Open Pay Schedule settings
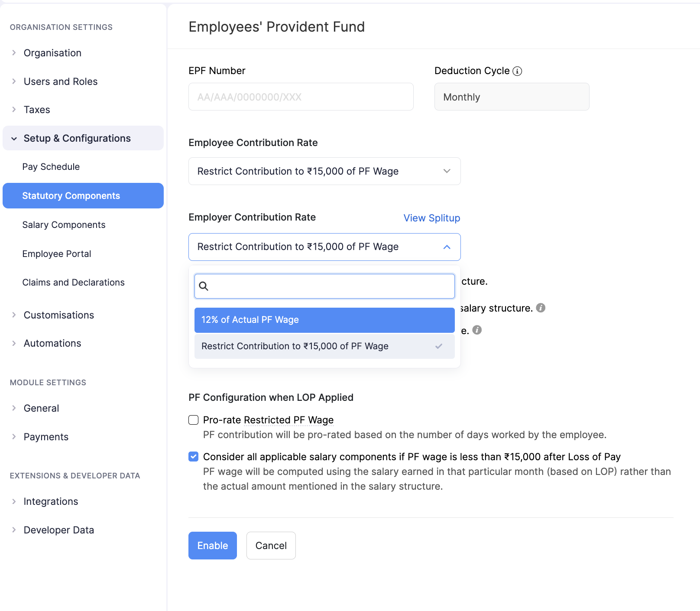700x611 pixels. point(51,167)
